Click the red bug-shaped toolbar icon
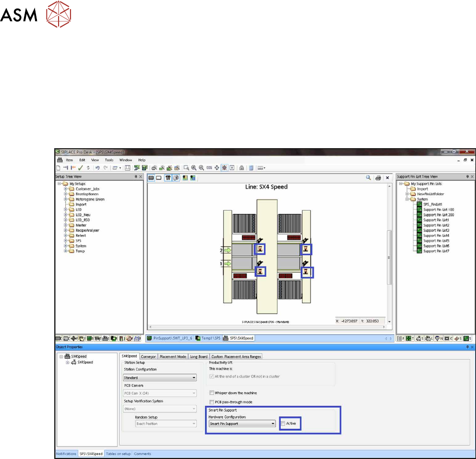 coord(225,168)
